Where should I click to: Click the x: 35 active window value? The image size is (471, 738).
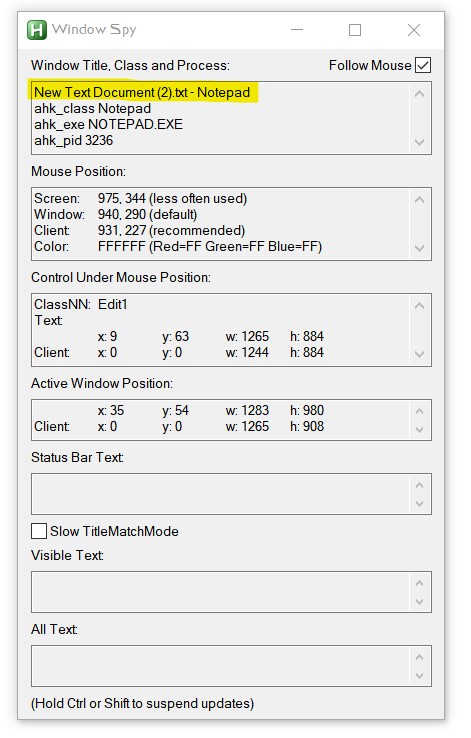pyautogui.click(x=111, y=410)
